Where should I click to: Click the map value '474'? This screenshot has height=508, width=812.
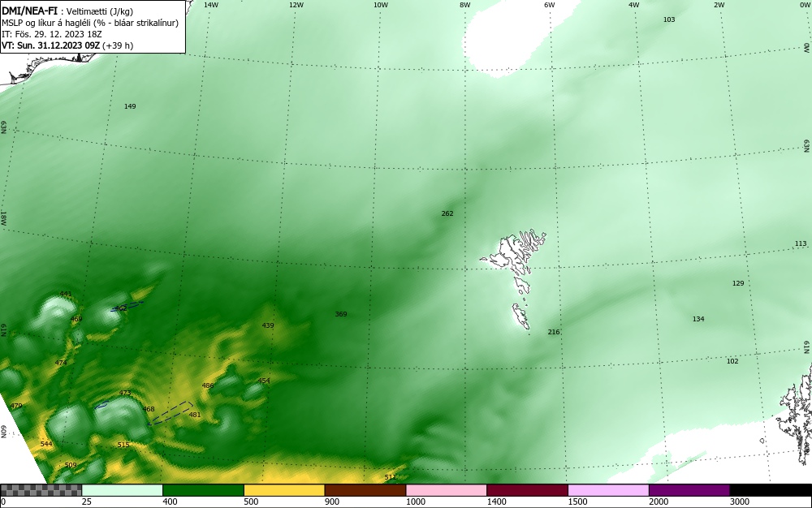click(x=61, y=364)
